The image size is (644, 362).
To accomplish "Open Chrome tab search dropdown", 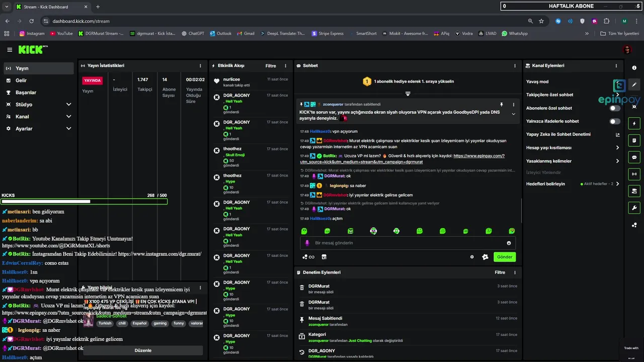I will pyautogui.click(x=7, y=7).
